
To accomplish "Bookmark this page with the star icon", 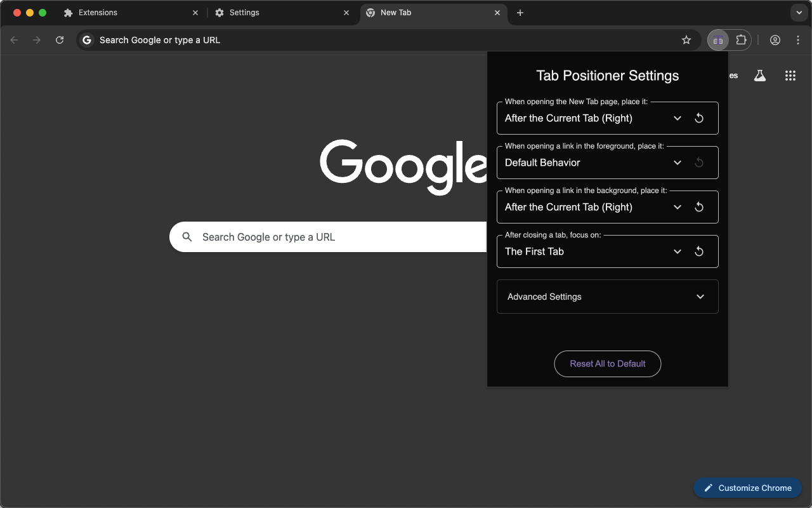I will (x=686, y=39).
